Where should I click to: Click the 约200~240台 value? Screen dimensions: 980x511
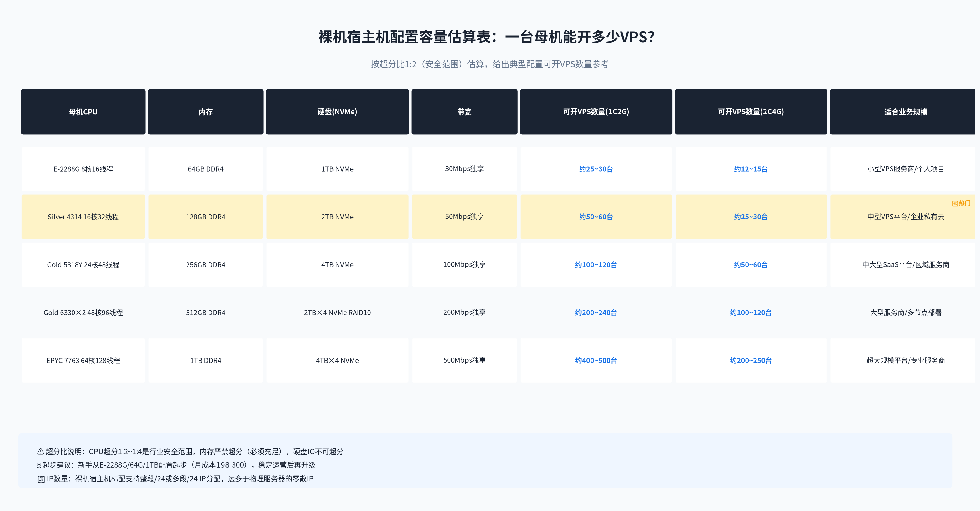coord(596,313)
